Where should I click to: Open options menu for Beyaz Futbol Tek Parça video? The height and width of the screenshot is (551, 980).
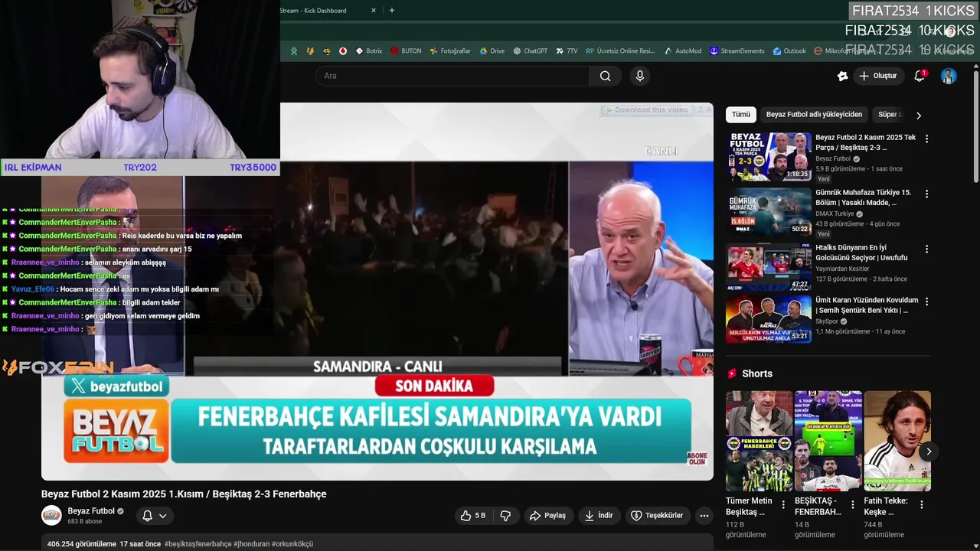pyautogui.click(x=926, y=139)
